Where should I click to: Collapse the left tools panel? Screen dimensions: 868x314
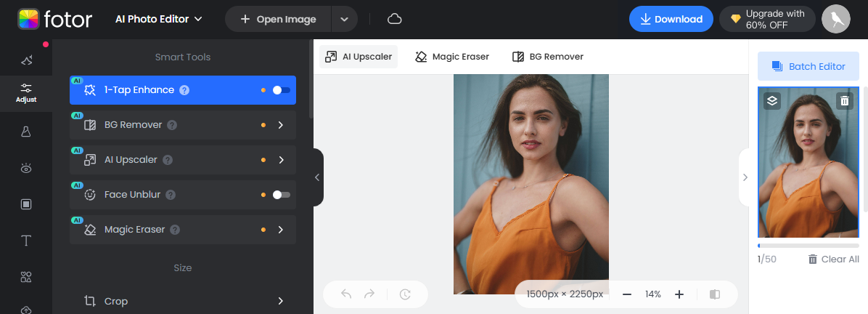317,177
